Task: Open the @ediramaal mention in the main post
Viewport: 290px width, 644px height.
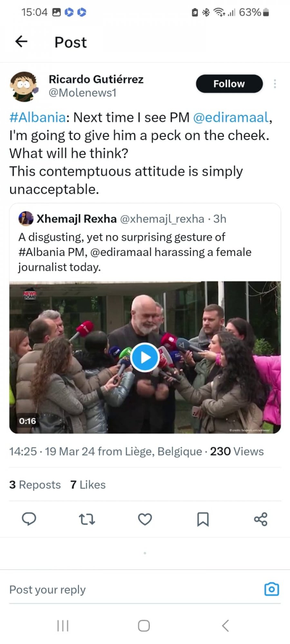Action: (231, 117)
